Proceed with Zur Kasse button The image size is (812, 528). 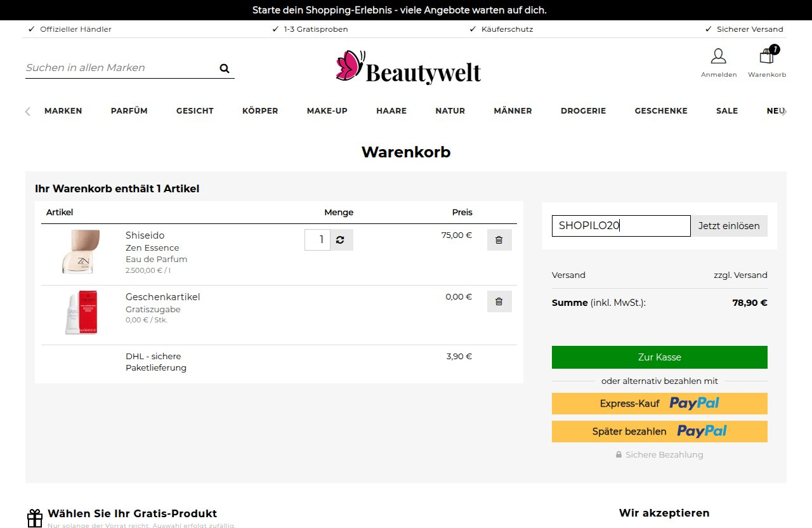(x=660, y=357)
